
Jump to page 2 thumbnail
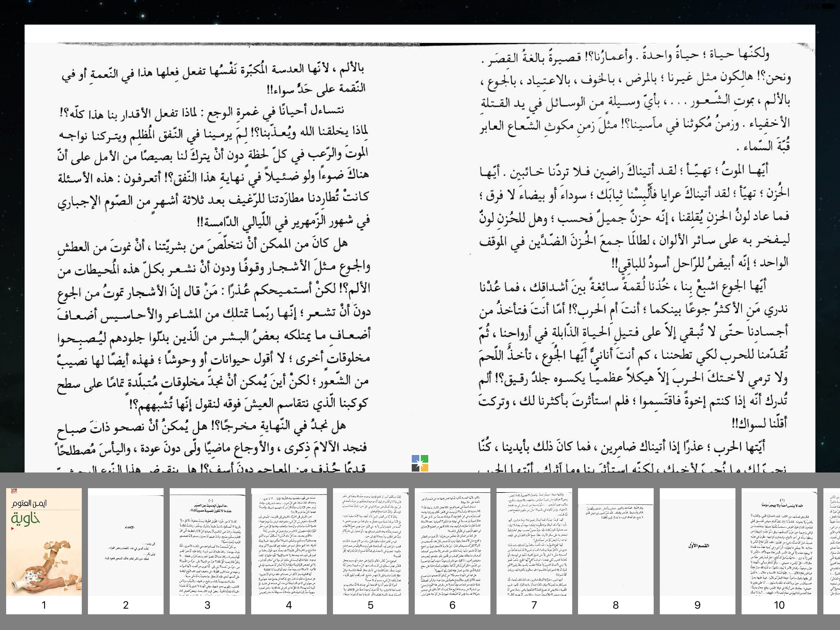(126, 551)
